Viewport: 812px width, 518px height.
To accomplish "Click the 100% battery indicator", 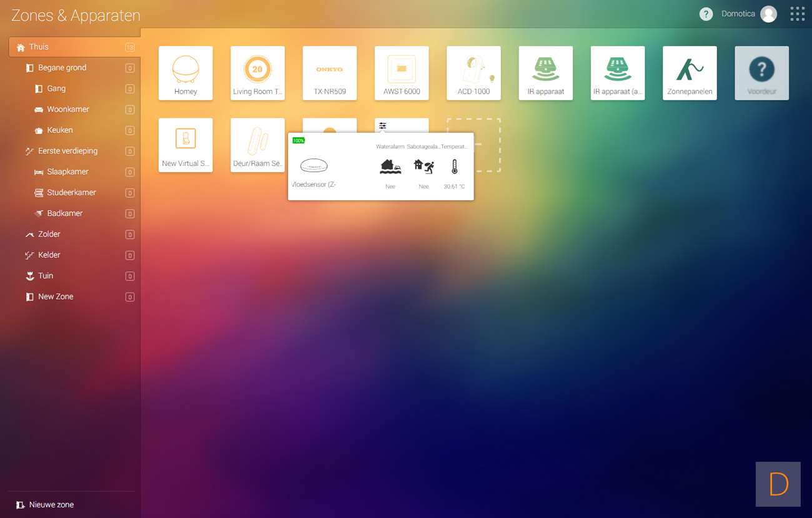I will pos(299,140).
